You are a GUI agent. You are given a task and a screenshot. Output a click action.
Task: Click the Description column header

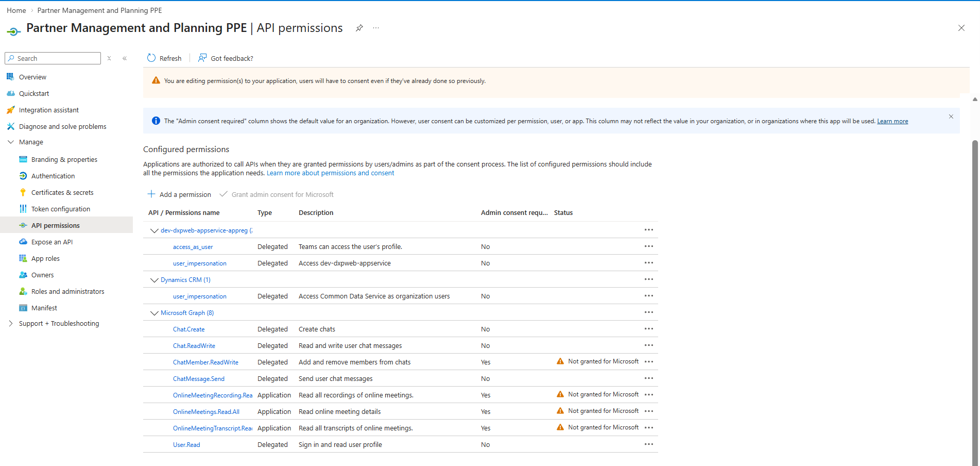pos(316,212)
